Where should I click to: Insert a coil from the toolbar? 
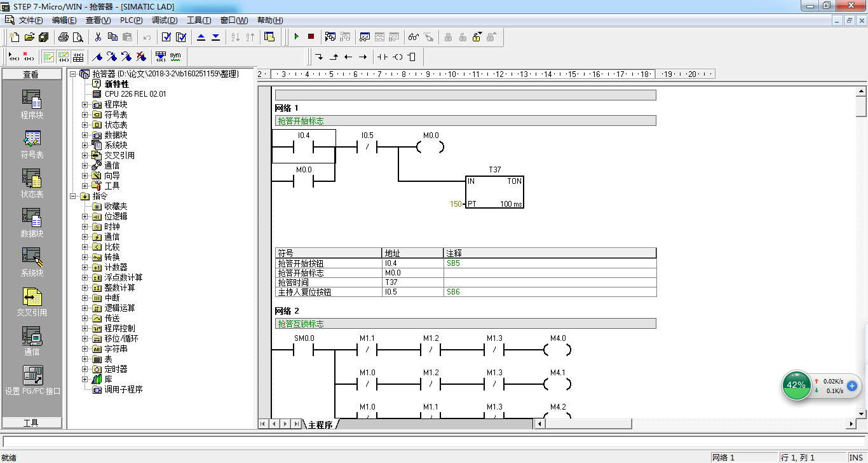[x=398, y=57]
